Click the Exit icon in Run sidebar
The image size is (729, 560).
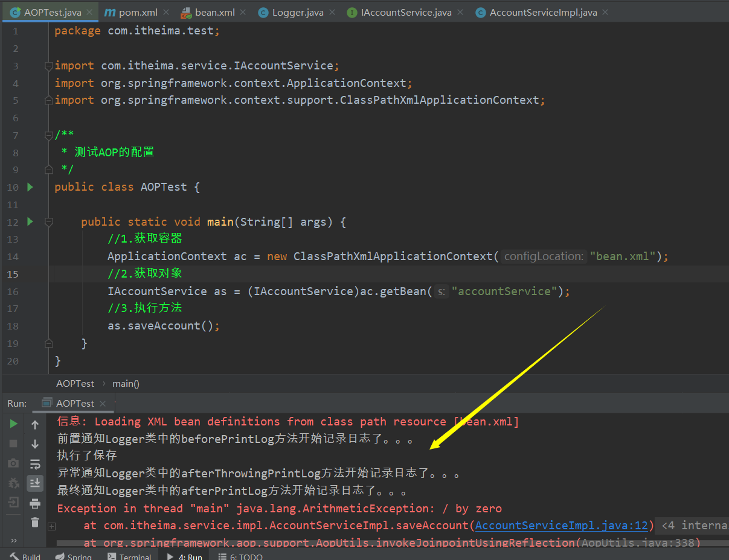click(x=13, y=502)
